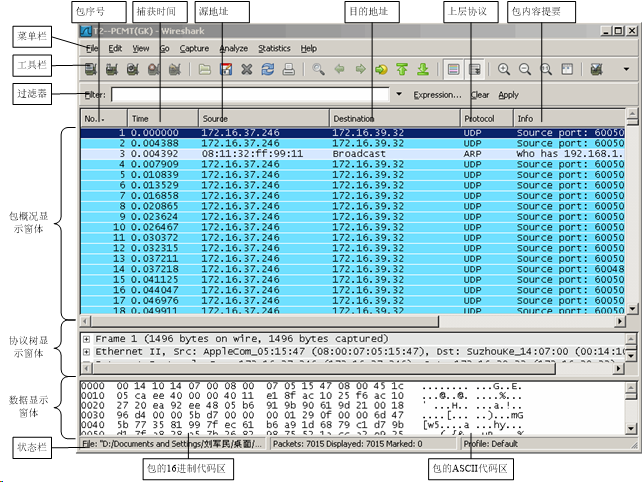The height and width of the screenshot is (482, 642).
Task: Select hex row at offset 0010
Action: [301, 396]
